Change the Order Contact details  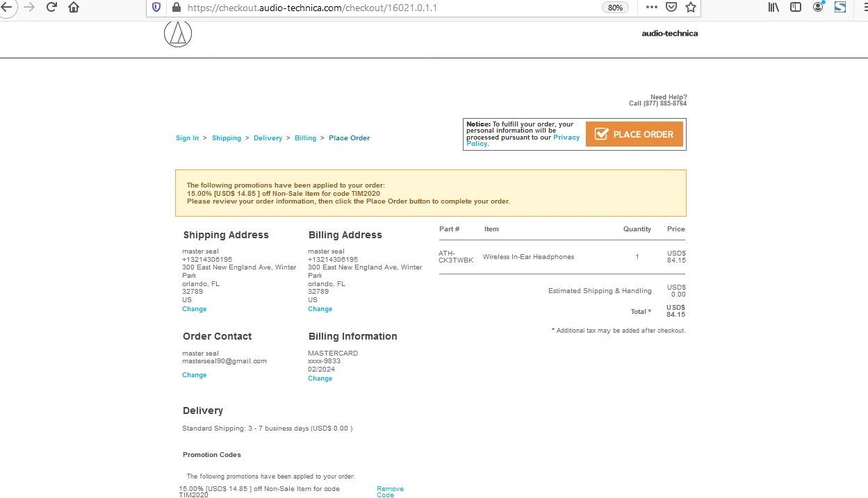[194, 375]
